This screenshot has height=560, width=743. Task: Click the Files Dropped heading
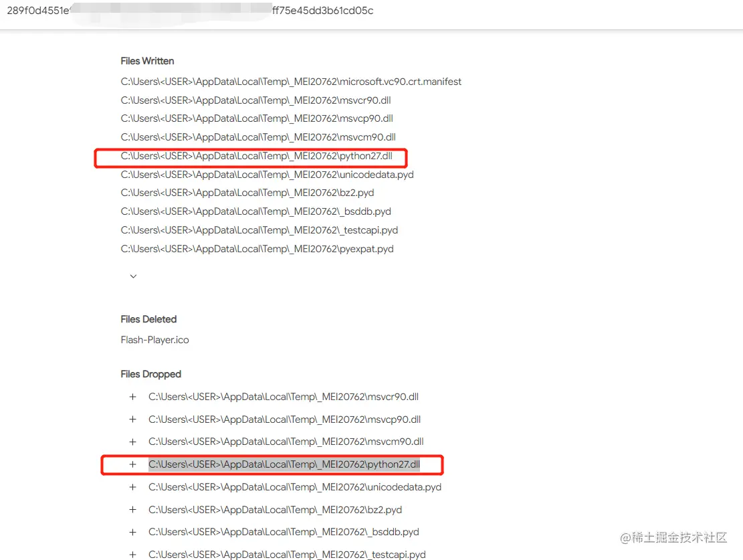[x=150, y=374]
